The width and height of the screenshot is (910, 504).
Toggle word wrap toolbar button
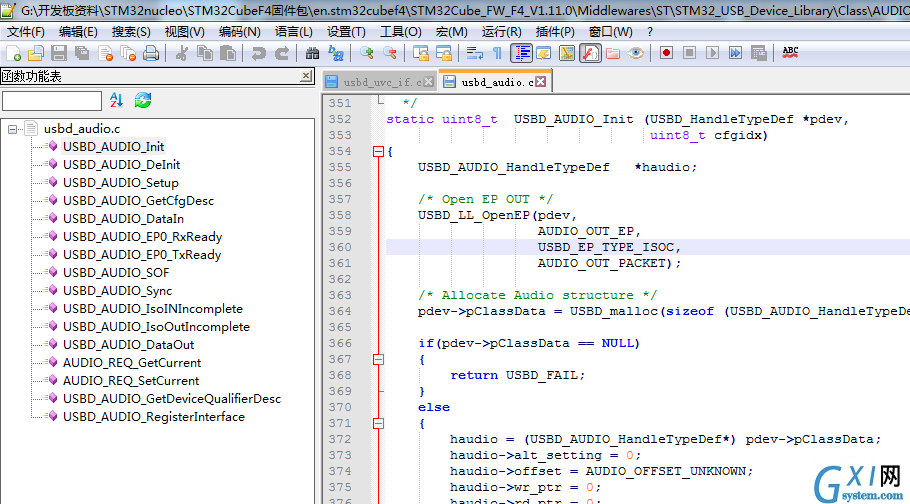point(474,53)
